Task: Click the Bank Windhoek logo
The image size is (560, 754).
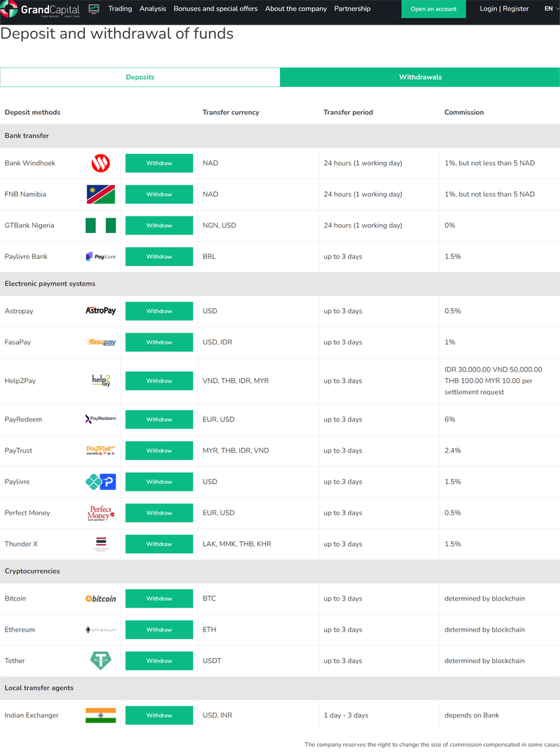Action: [x=101, y=164]
